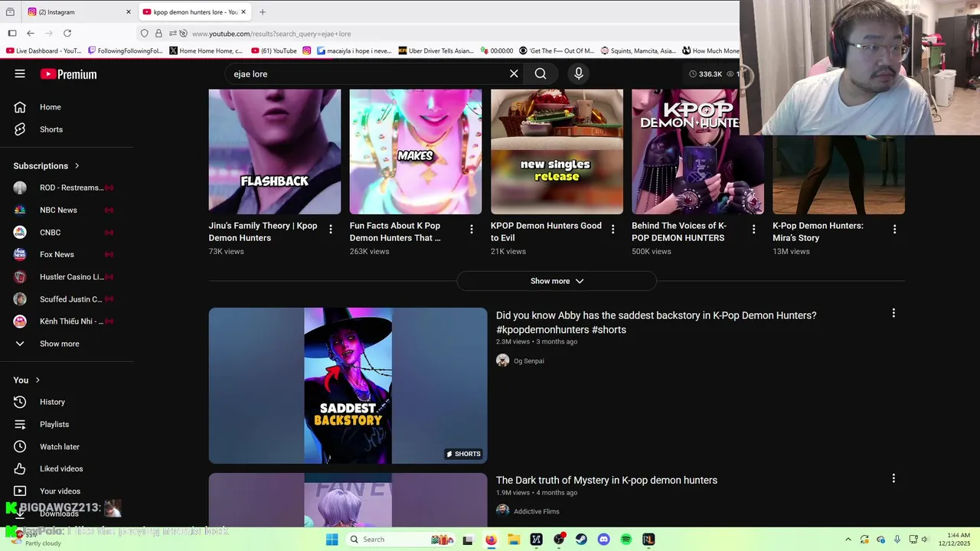980x551 pixels.
Task: Open options for Behind The Voices video
Action: coord(753,229)
